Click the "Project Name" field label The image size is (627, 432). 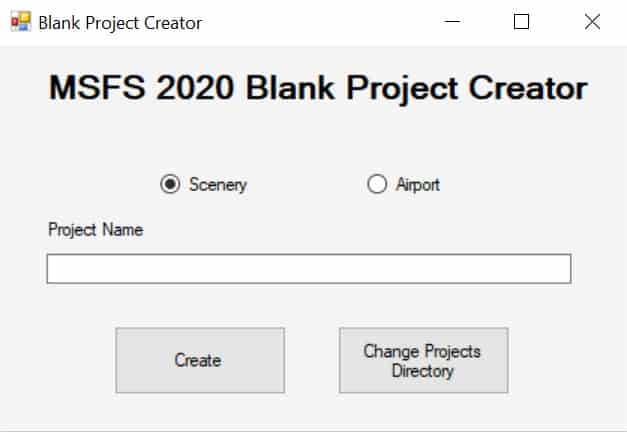pos(95,230)
